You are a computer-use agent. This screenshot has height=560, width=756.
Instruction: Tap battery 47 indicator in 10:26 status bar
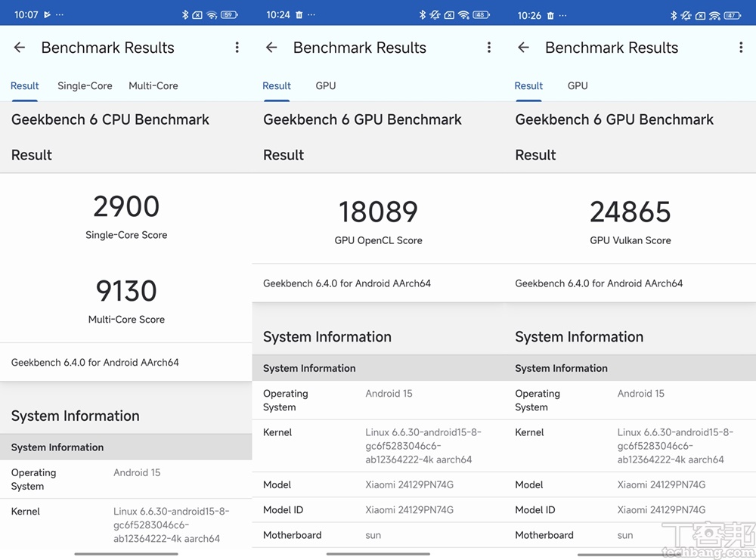click(733, 15)
